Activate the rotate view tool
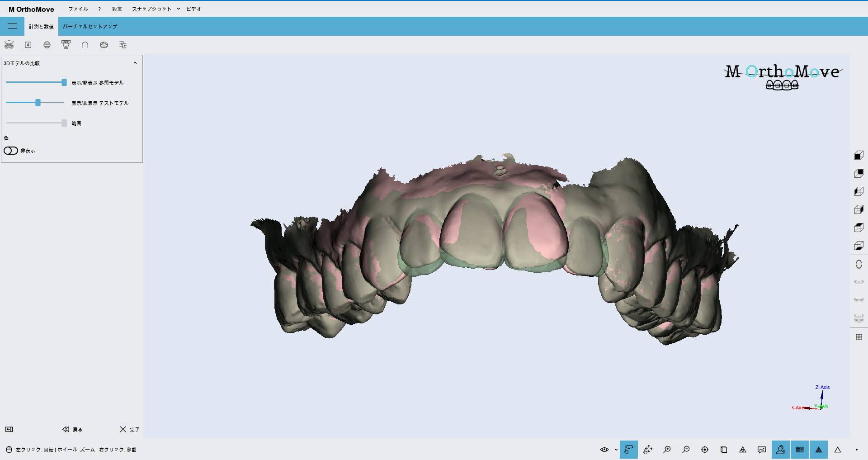Image resolution: width=868 pixels, height=460 pixels. point(629,450)
